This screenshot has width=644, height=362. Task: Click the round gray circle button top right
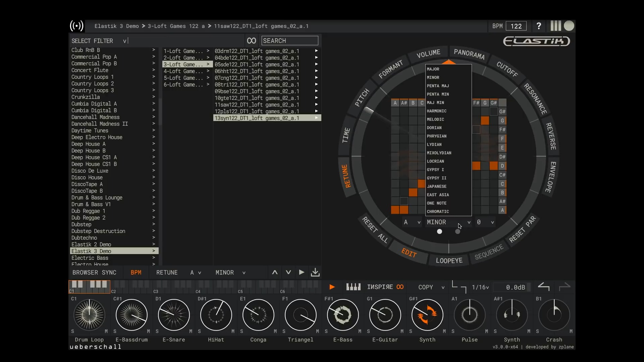pos(569,26)
